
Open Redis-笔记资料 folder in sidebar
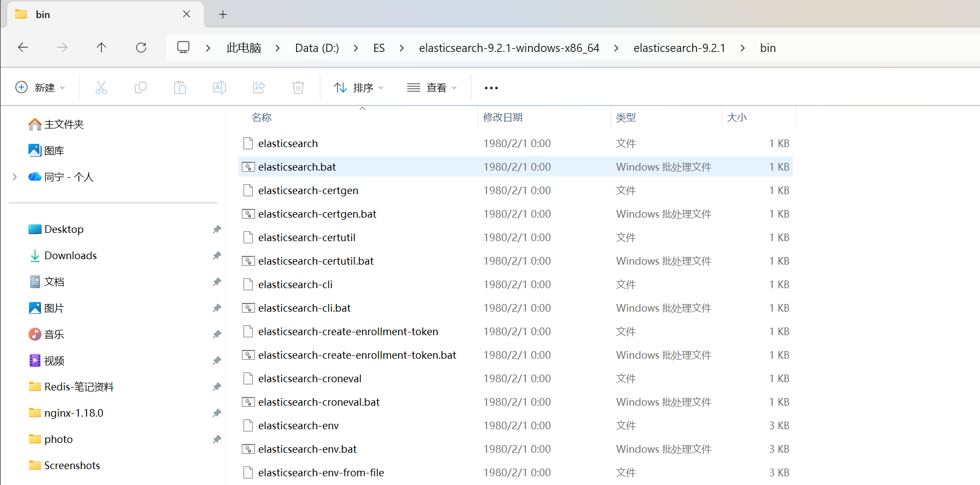coord(72,387)
